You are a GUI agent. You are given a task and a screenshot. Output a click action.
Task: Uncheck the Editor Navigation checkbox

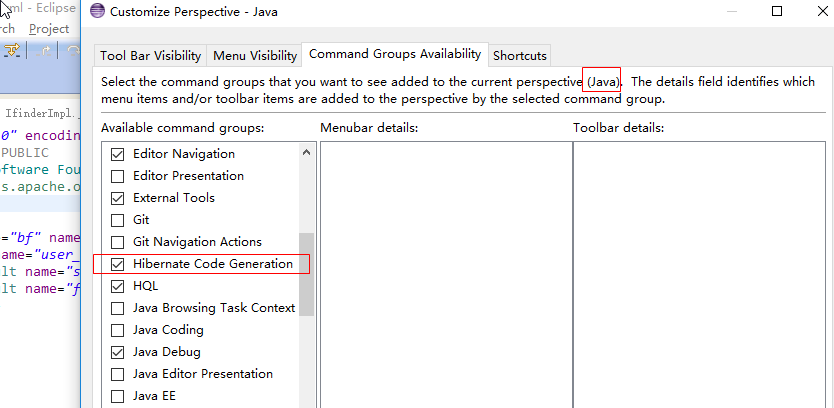coord(117,155)
